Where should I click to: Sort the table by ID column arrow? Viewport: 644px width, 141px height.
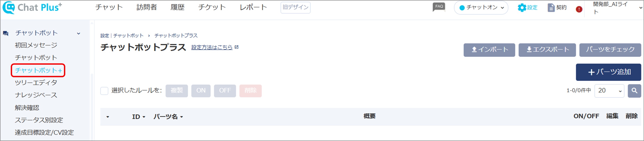[x=144, y=117]
